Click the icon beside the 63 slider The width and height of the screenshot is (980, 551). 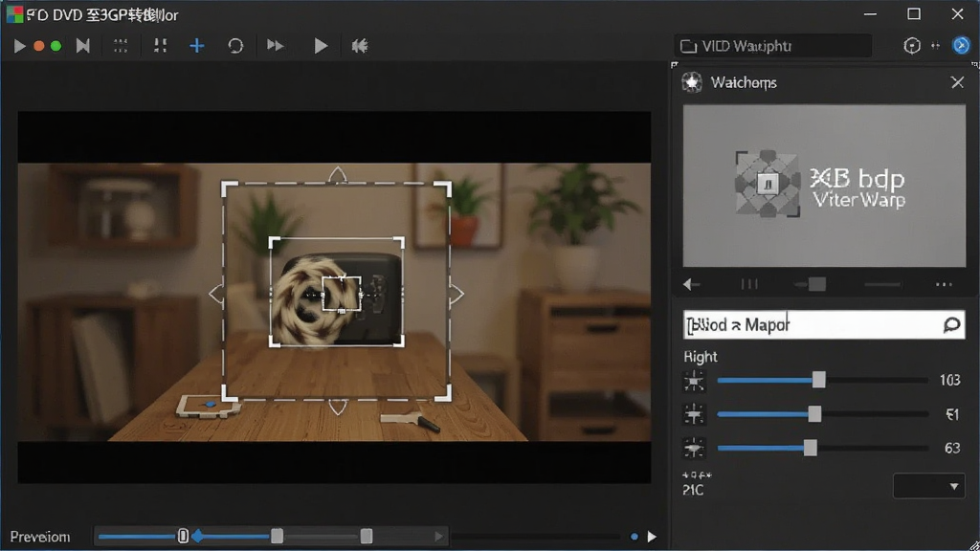(694, 448)
